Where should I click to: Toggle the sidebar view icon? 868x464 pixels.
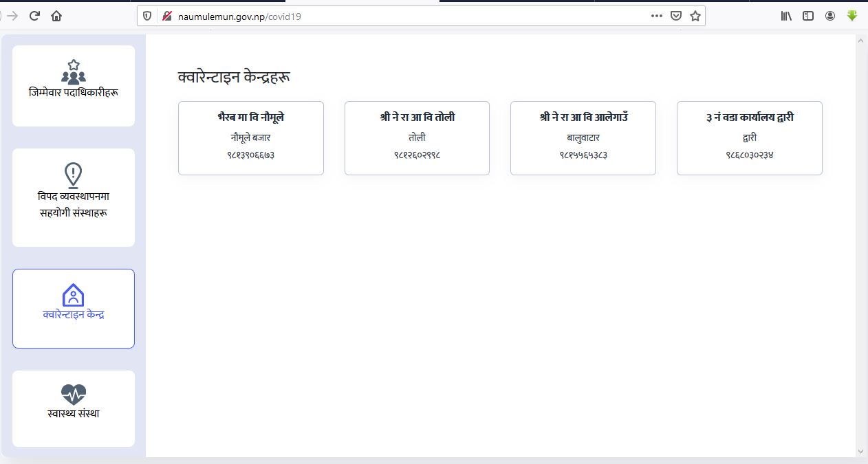click(808, 16)
